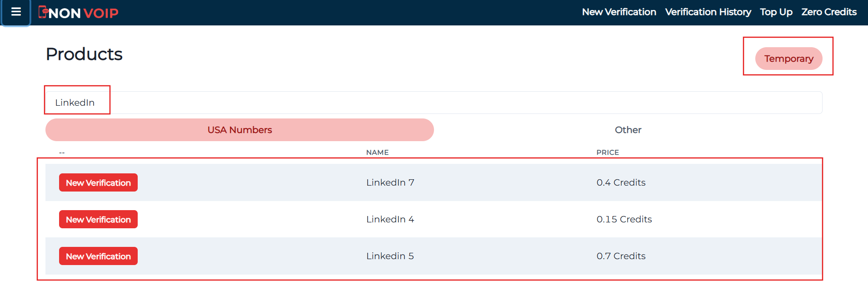Select the Linkedin 5 product name
868x295 pixels.
point(390,256)
